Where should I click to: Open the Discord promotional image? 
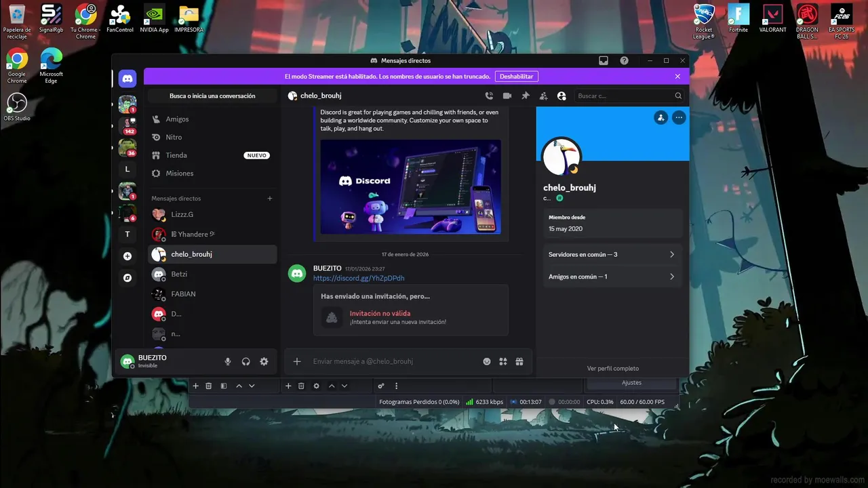(x=411, y=187)
